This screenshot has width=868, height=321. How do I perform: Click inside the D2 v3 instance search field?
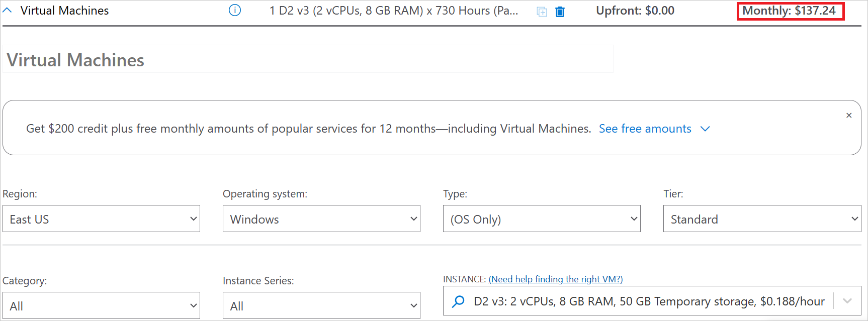tap(649, 301)
